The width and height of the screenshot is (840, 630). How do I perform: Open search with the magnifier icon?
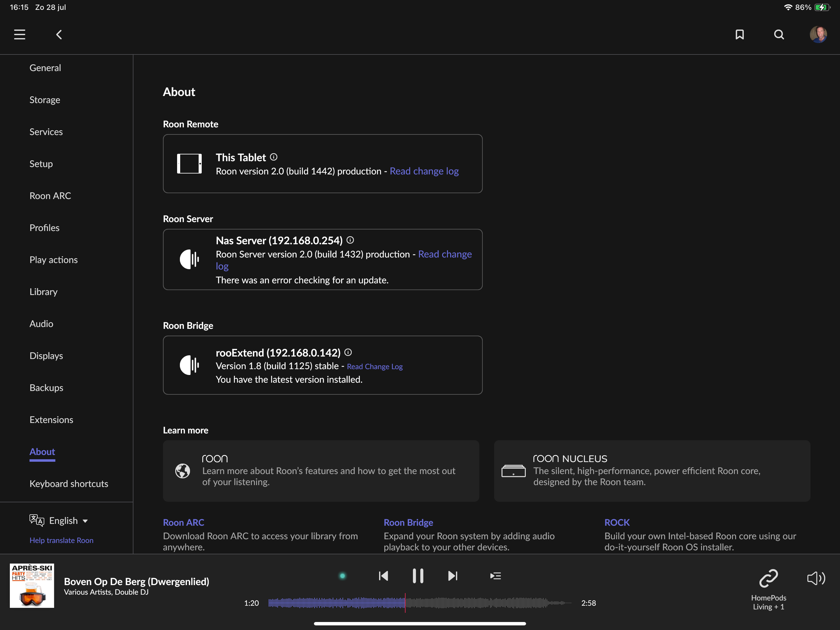779,34
